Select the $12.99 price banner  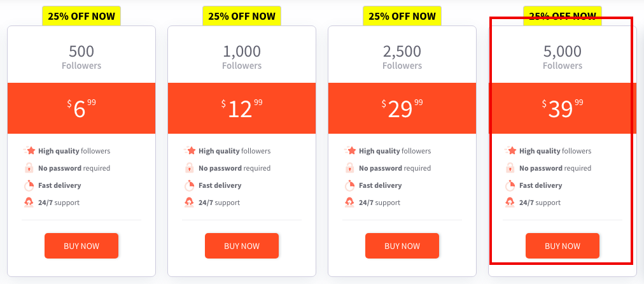click(x=242, y=108)
